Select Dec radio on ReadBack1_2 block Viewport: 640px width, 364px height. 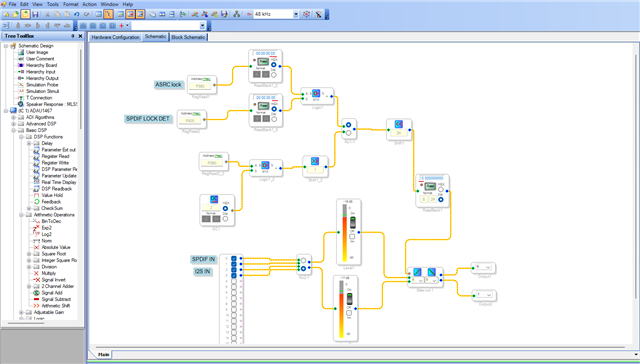click(x=274, y=75)
